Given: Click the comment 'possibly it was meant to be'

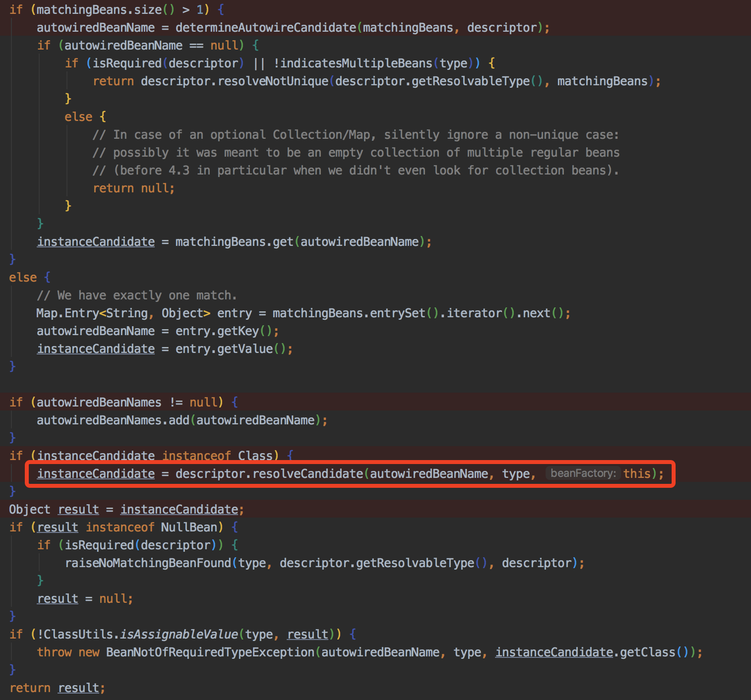Looking at the screenshot, I should [356, 153].
